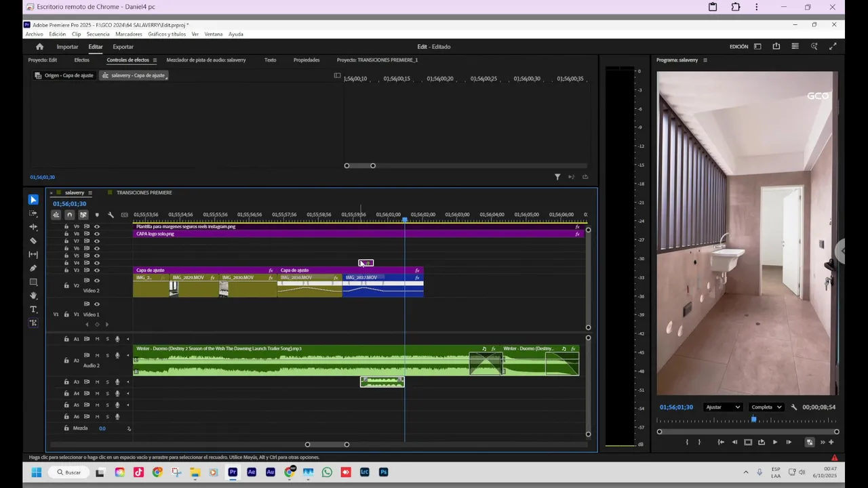Toggle Snap in timeline magnet button
This screenshot has width=868, height=488.
69,215
